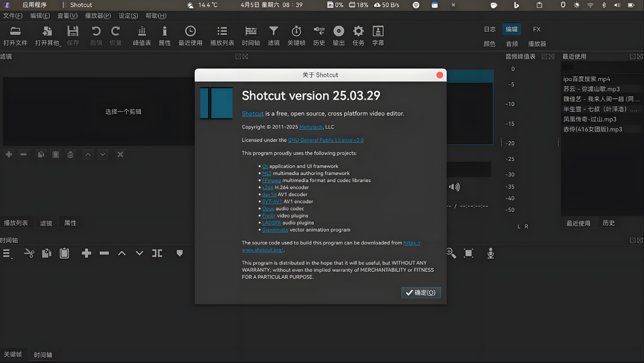Open the GNU General Public License v3.0 link
This screenshot has width=644, height=363.
tap(326, 140)
